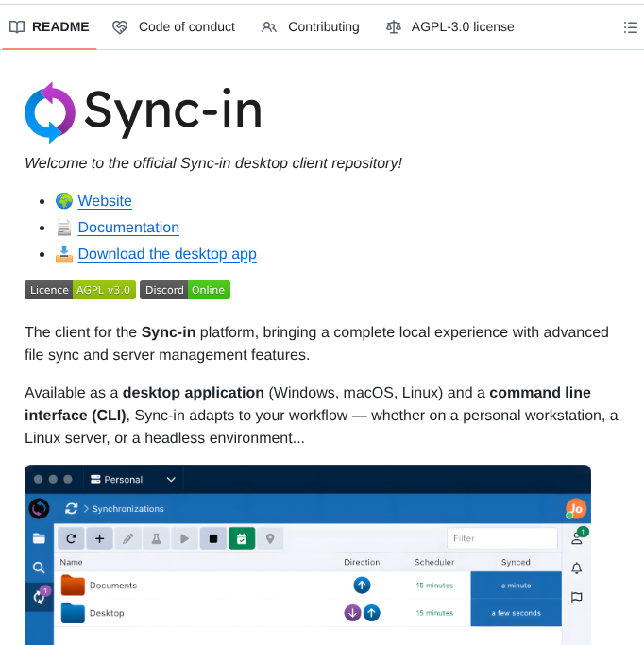Expand the Personal server dropdown
Viewport: 644px width, 645px height.
(x=171, y=479)
